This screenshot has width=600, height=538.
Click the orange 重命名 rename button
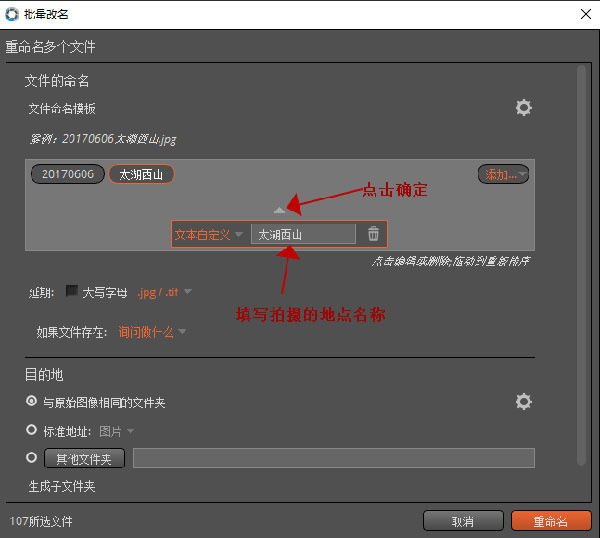coord(551,521)
